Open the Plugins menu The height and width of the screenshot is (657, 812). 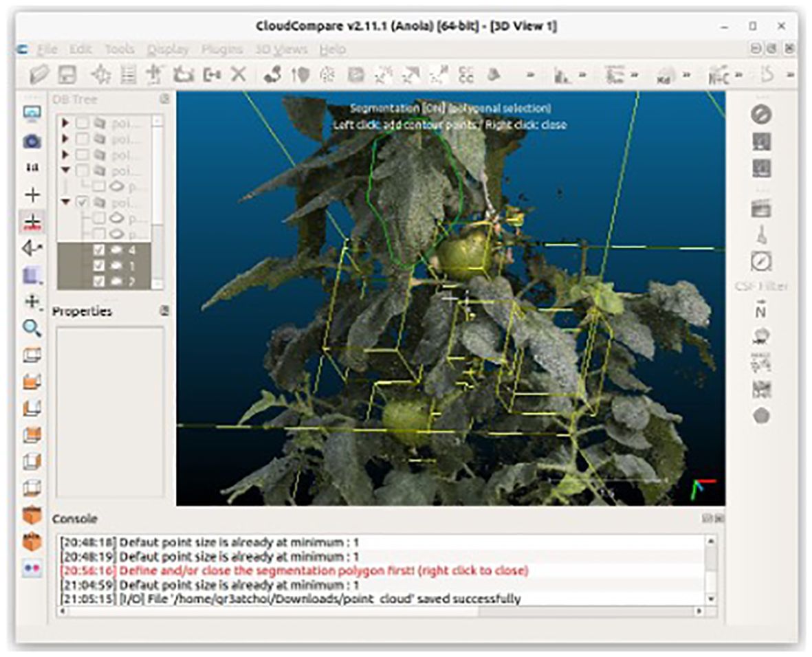[221, 49]
